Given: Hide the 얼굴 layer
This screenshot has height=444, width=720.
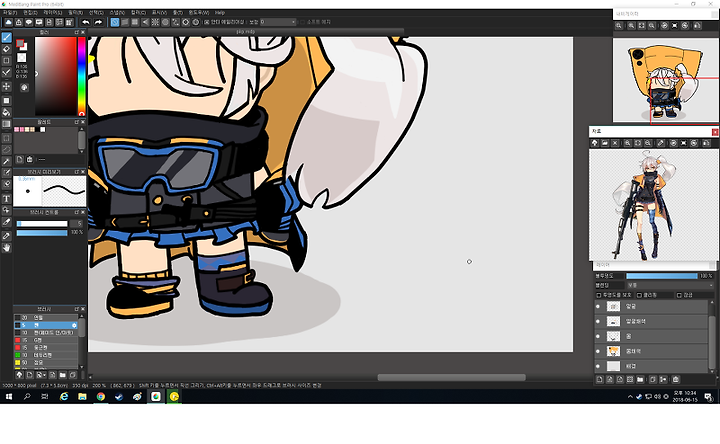Looking at the screenshot, I should click(x=598, y=306).
